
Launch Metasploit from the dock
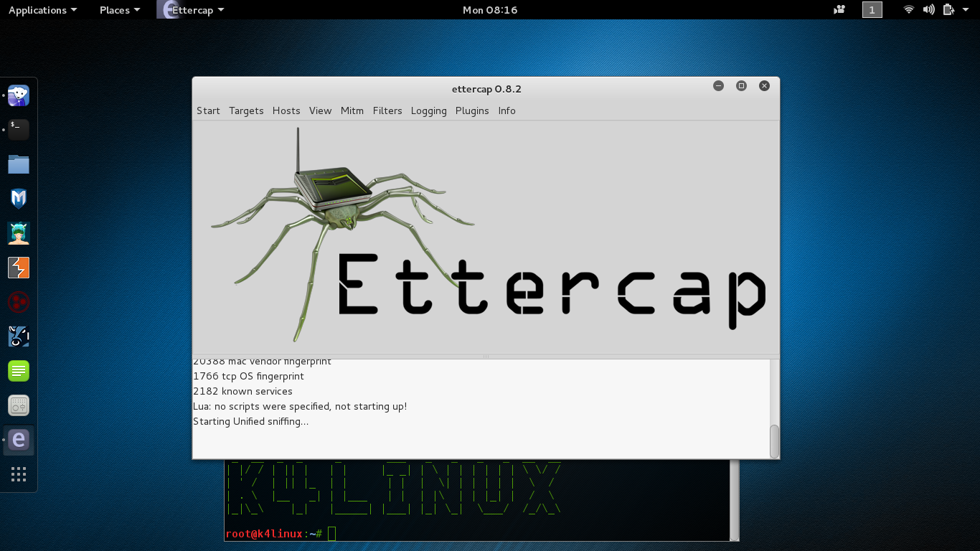(19, 199)
